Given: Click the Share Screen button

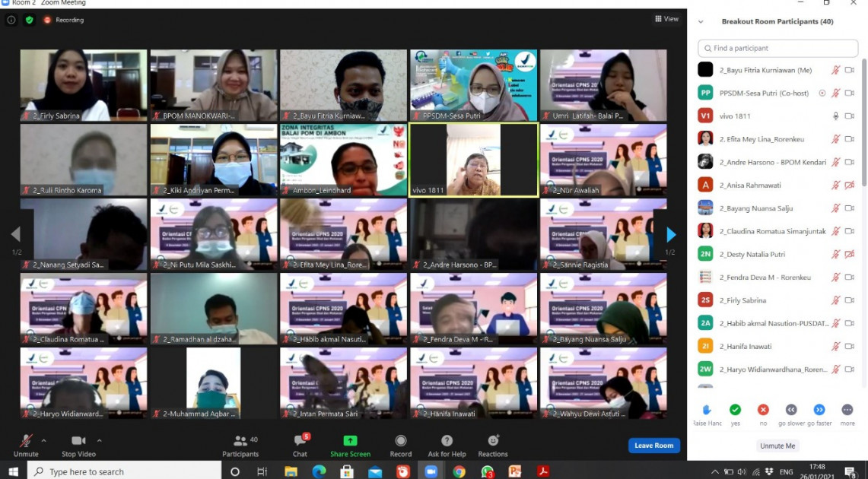Looking at the screenshot, I should [351, 446].
